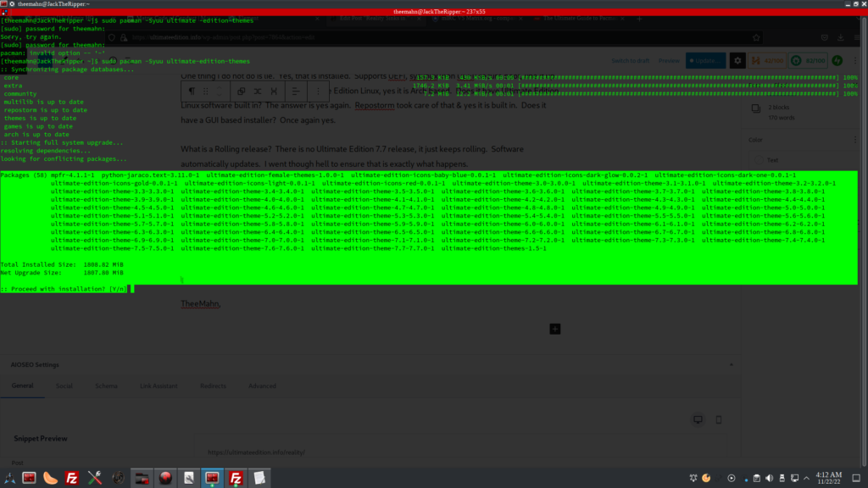
Task: Open the clock showing 4:12 AM
Action: [829, 478]
